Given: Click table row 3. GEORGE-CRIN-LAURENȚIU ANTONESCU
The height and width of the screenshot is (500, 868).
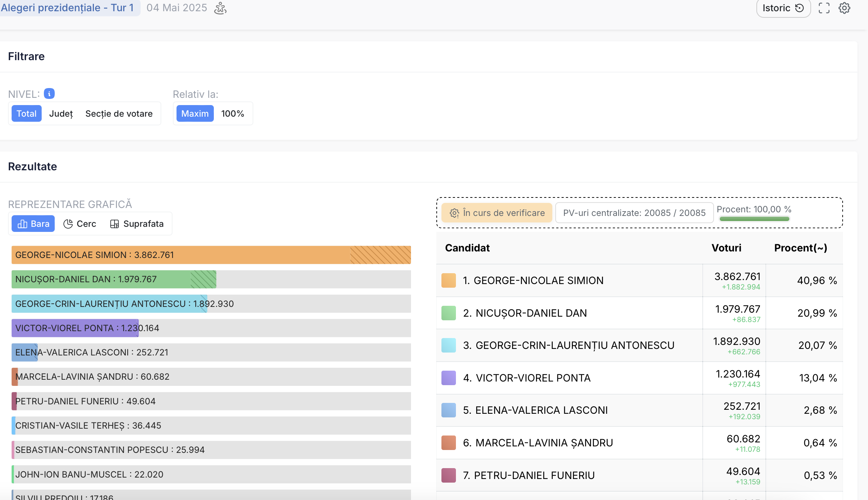Looking at the screenshot, I should [640, 345].
